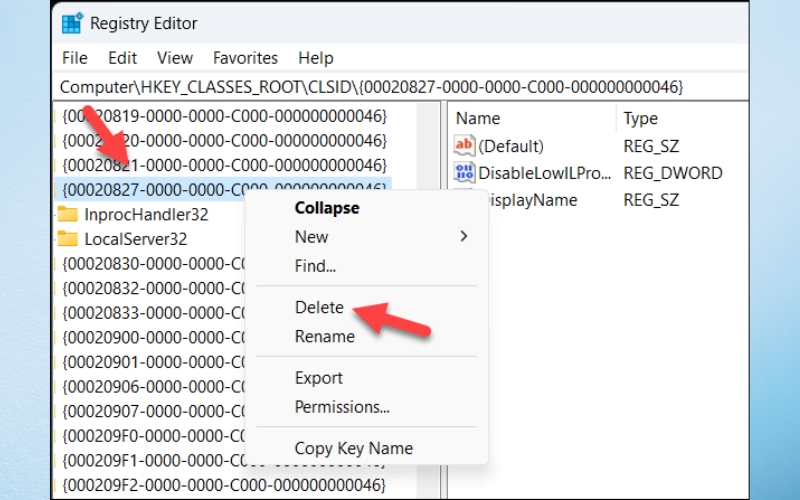
Task: Select the {00020830-0000-0000-C0... key
Action: pyautogui.click(x=153, y=264)
